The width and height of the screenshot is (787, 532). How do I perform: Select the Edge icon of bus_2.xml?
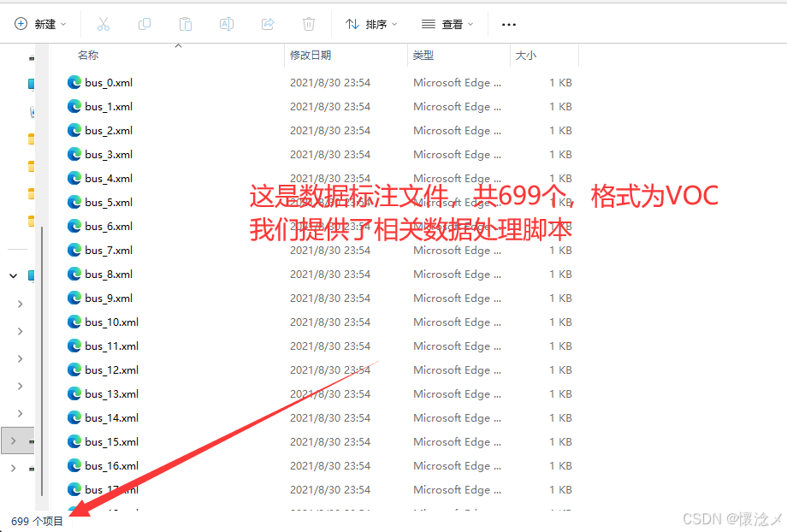pyautogui.click(x=74, y=131)
